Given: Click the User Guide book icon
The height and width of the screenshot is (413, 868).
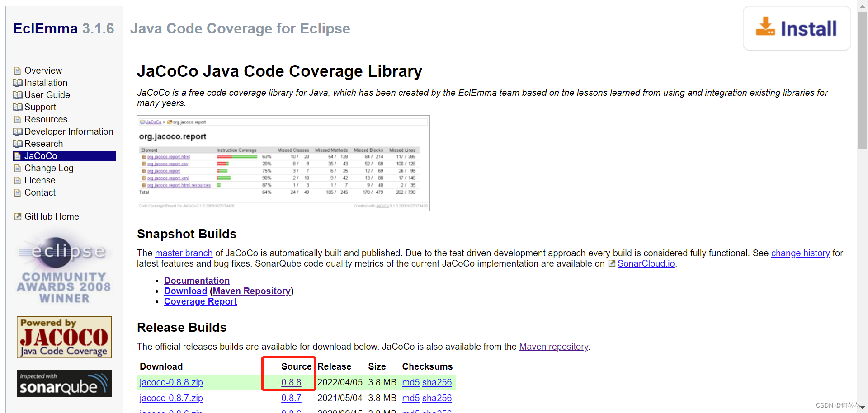Looking at the screenshot, I should tap(18, 95).
